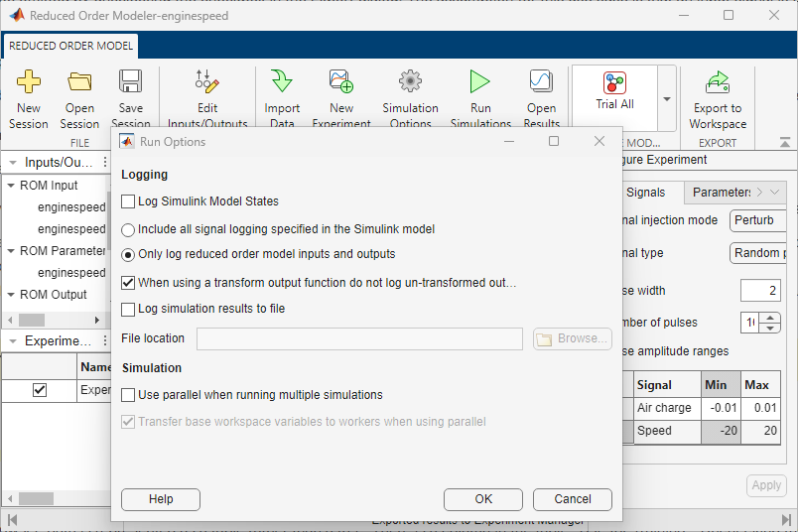Collapse the Experiments panel
The height and width of the screenshot is (532, 798).
pos(13,341)
